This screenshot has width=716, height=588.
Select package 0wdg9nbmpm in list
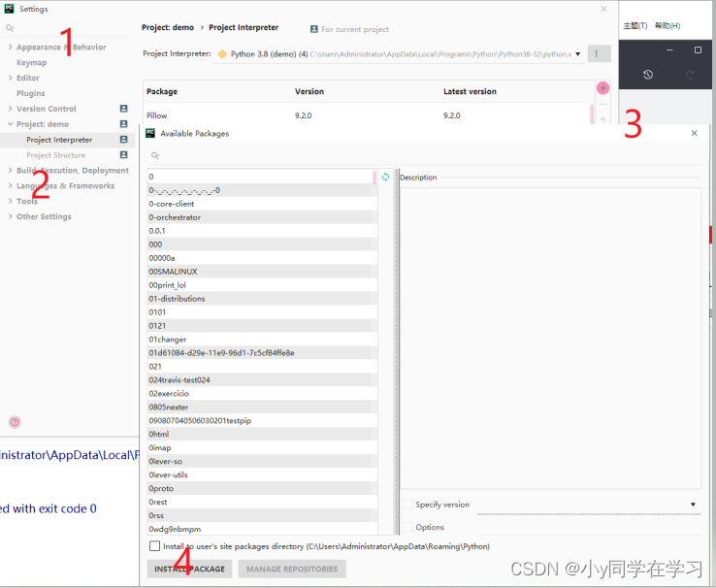262,529
